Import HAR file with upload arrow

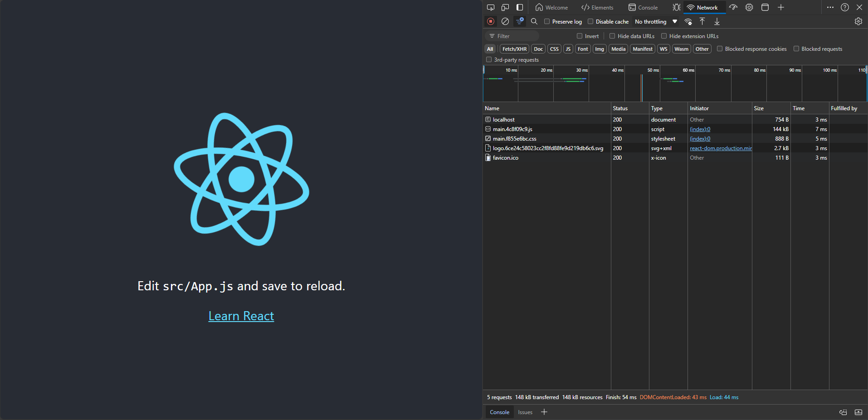702,21
